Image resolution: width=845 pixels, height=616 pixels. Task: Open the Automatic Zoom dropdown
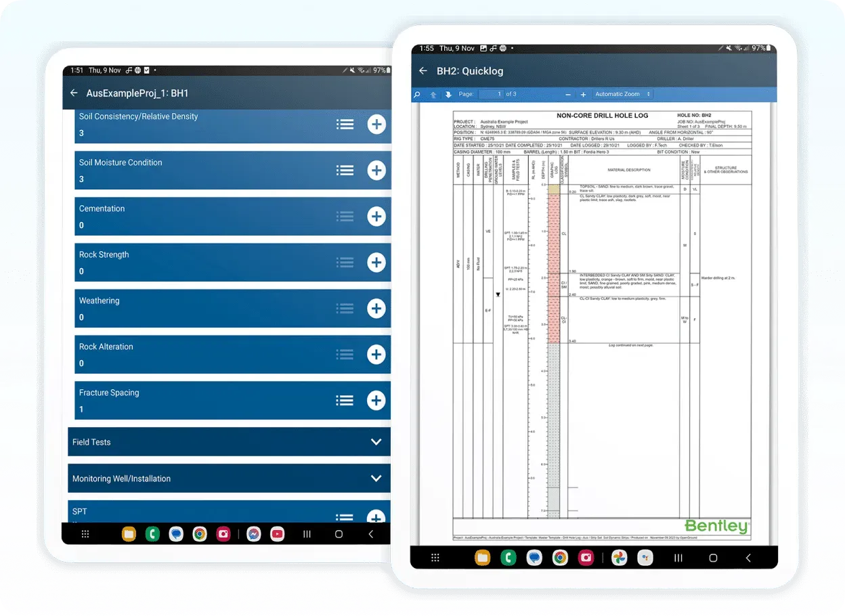pyautogui.click(x=623, y=94)
